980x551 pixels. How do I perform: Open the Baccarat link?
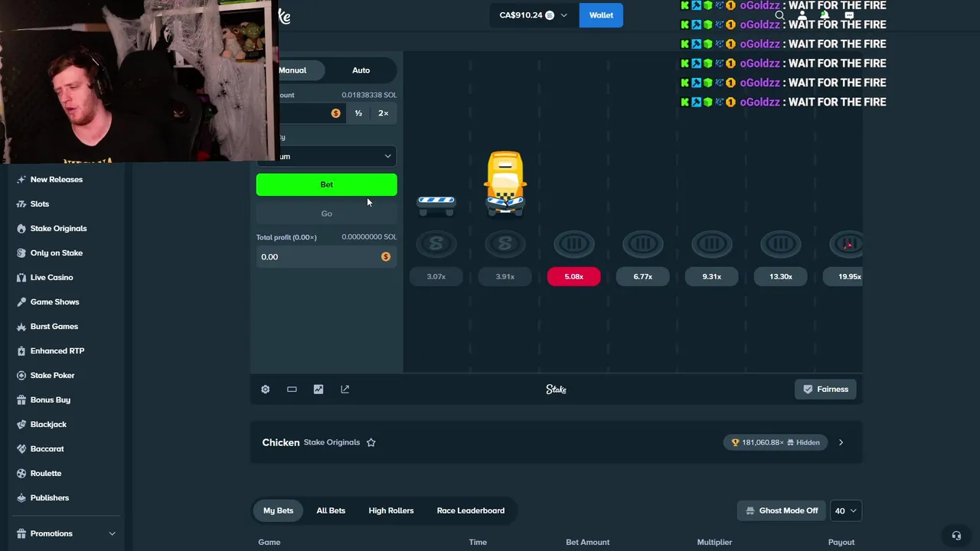pyautogui.click(x=47, y=448)
